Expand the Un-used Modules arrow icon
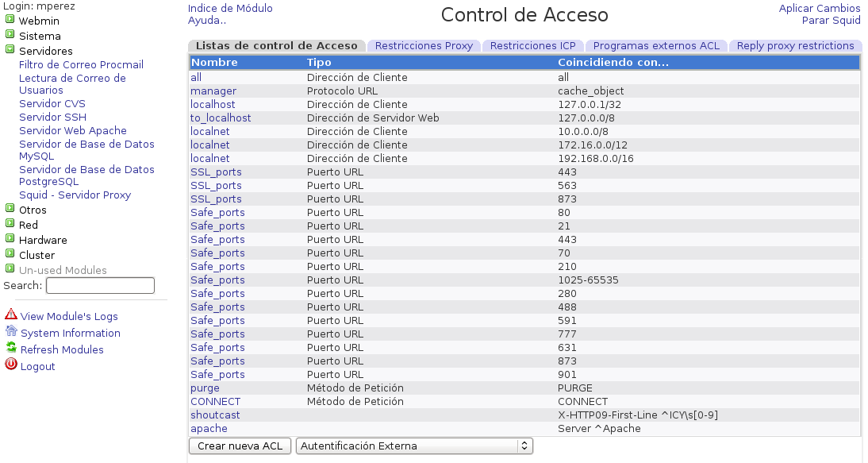Viewport: 868px width, 463px height. click(x=10, y=269)
